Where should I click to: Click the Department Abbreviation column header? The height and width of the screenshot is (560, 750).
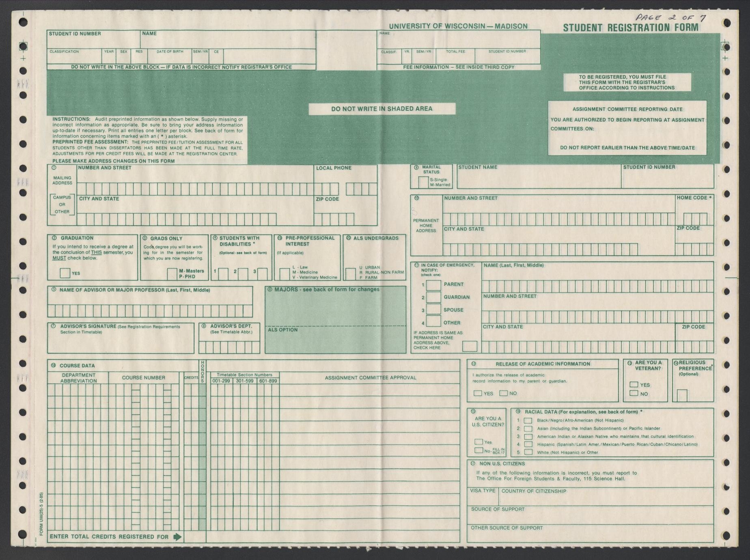[79, 378]
